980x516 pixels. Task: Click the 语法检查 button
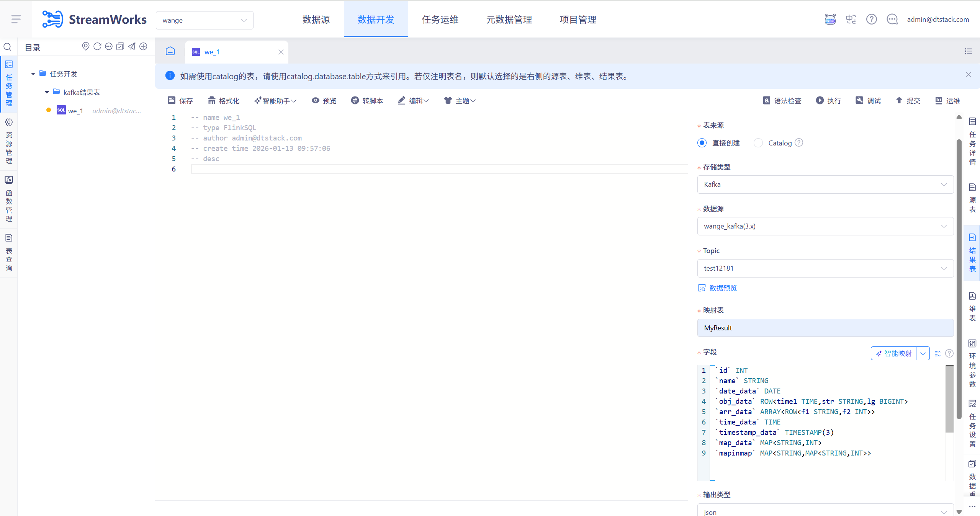(x=782, y=101)
